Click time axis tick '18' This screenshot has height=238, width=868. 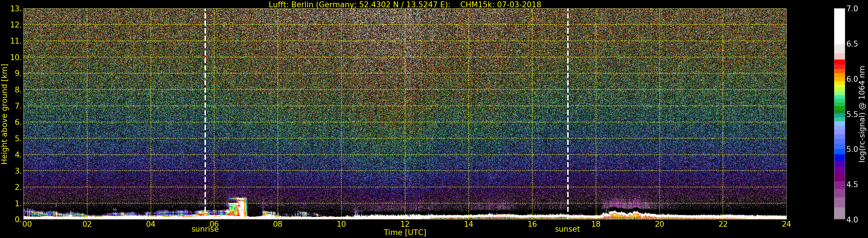coord(596,224)
